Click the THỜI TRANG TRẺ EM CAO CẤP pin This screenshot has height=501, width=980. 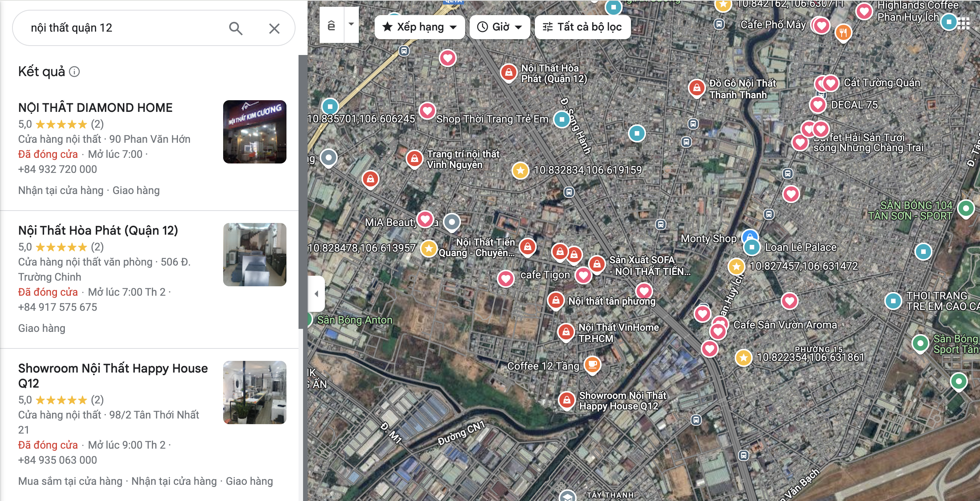tap(893, 301)
